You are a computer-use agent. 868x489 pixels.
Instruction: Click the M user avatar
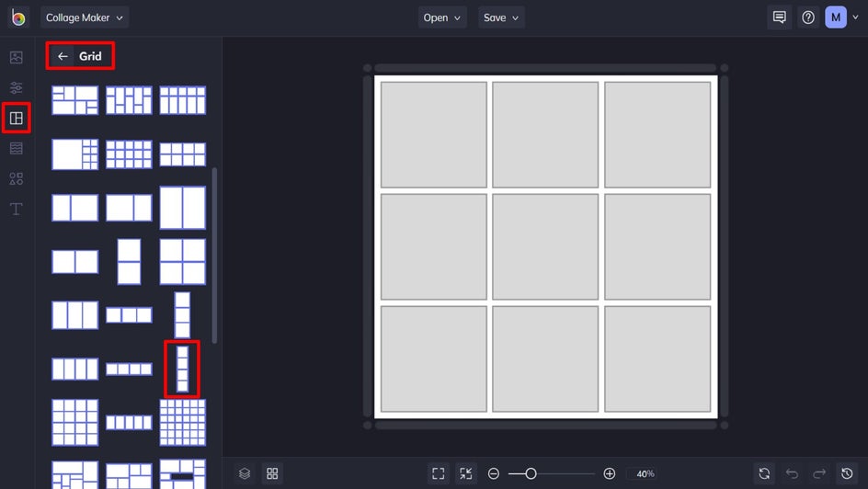835,17
